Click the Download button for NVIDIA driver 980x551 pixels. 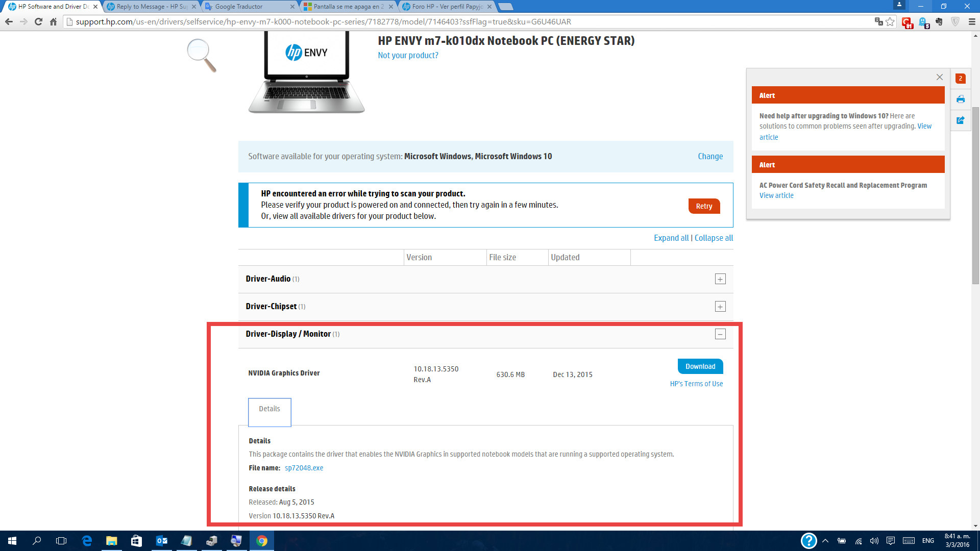[x=700, y=366]
